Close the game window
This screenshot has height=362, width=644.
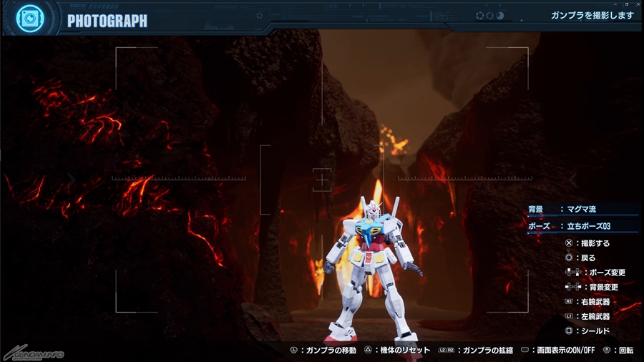(638, 4)
